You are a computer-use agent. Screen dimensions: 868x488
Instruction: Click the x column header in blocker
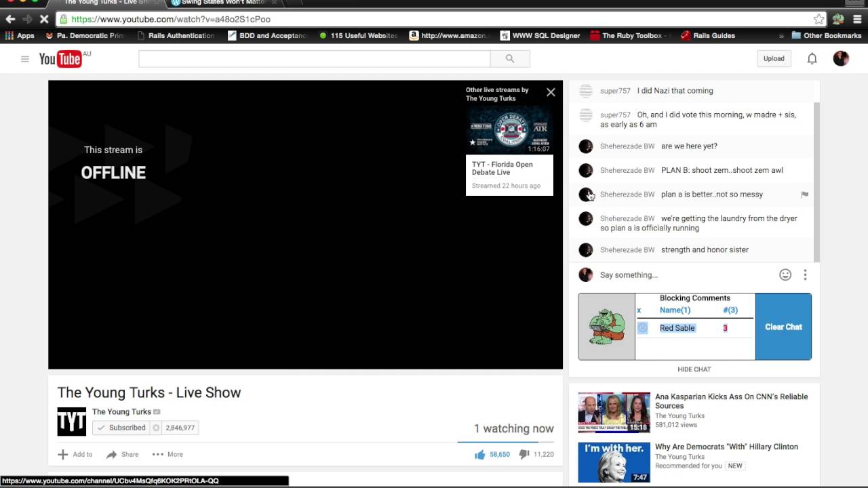click(639, 310)
